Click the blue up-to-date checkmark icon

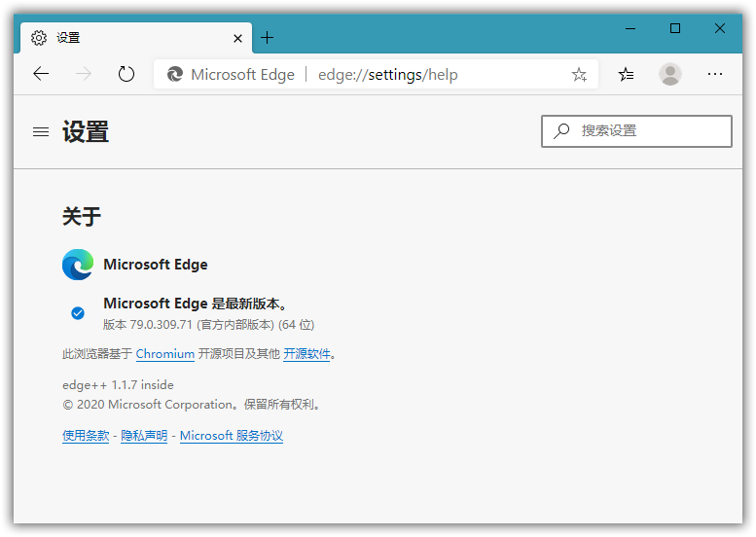coord(78,313)
